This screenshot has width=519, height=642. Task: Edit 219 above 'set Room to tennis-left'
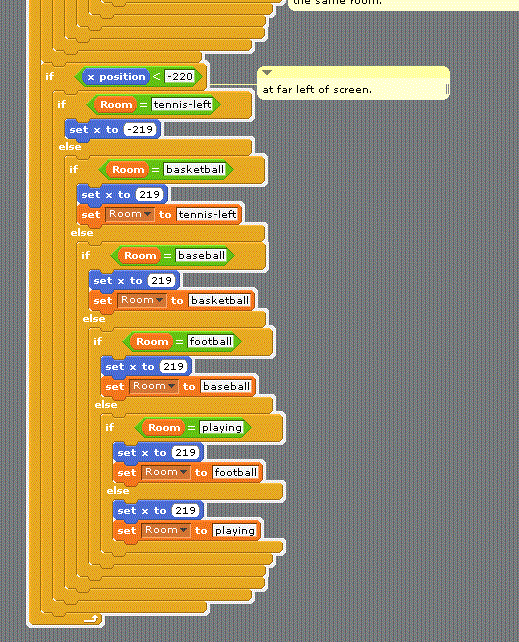tap(149, 195)
